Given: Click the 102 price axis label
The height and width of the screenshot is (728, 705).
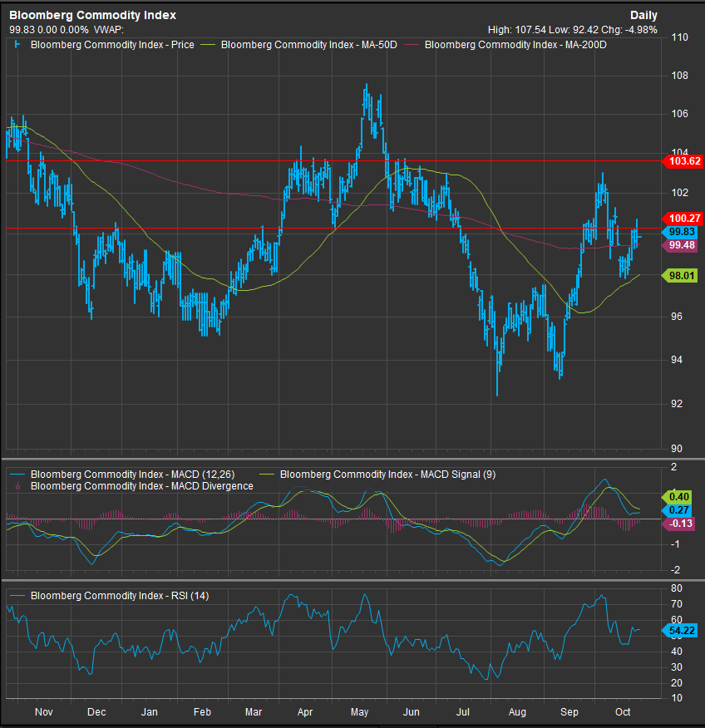Looking at the screenshot, I should 680,192.
